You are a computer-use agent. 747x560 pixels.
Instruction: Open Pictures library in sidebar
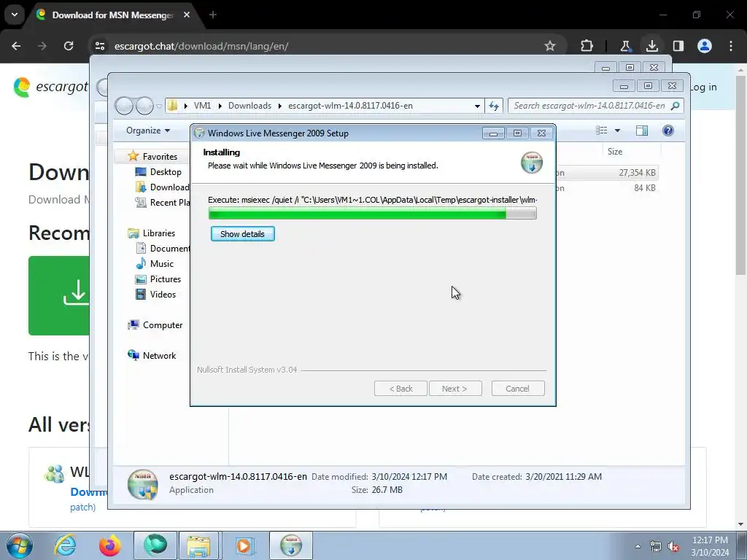(166, 279)
